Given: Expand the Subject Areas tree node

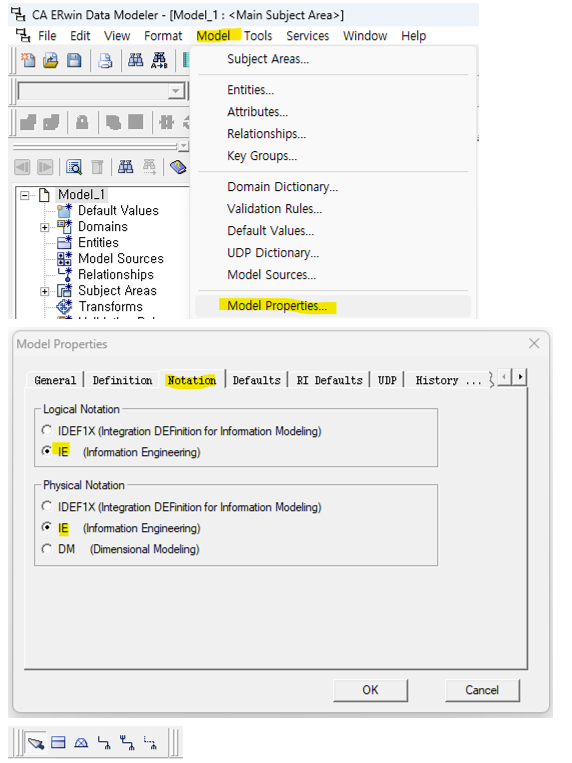Looking at the screenshot, I should coord(44,291).
